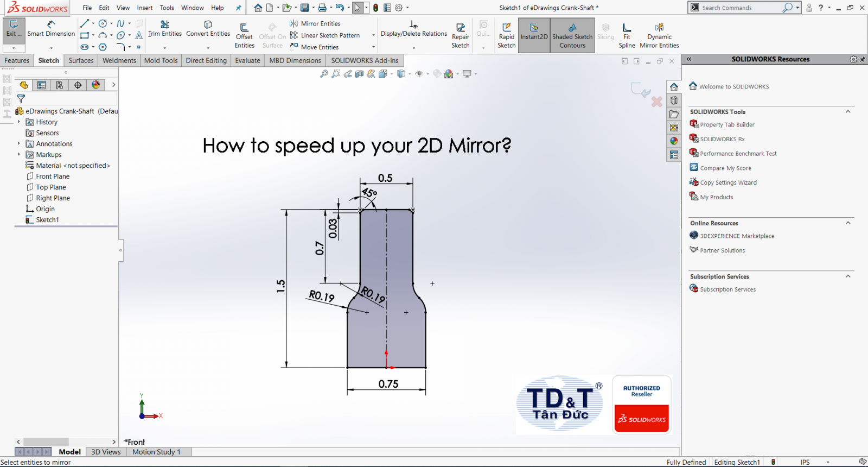
Task: Open the ConfigurationManager tab
Action: click(60, 85)
